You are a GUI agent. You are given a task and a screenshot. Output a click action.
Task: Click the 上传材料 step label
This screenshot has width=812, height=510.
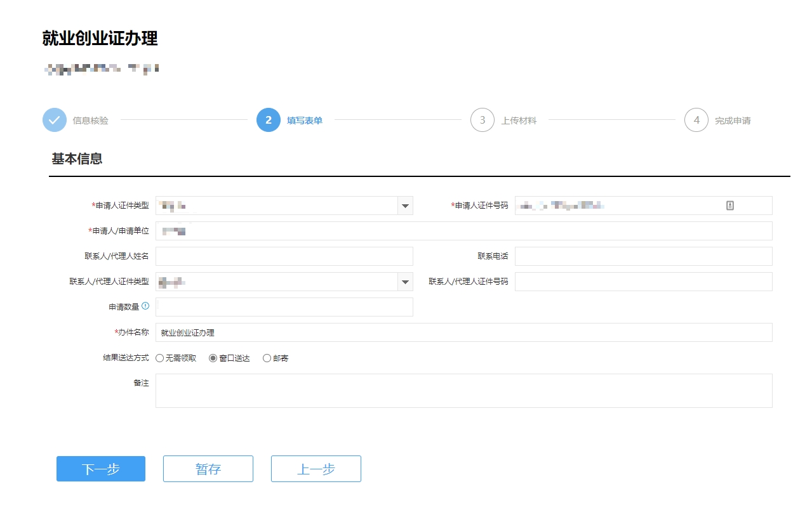point(519,121)
